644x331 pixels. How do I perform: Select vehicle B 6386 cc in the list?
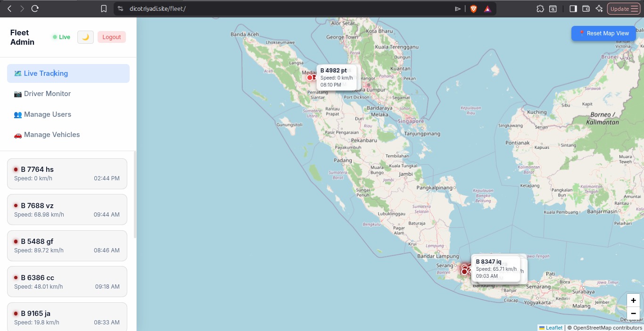[67, 282]
